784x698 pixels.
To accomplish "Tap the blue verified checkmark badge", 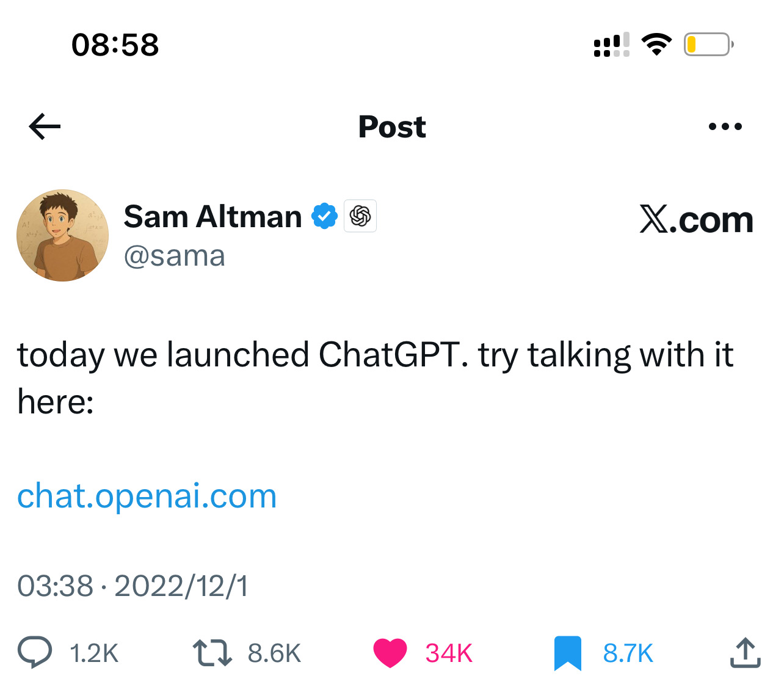I will pyautogui.click(x=324, y=216).
